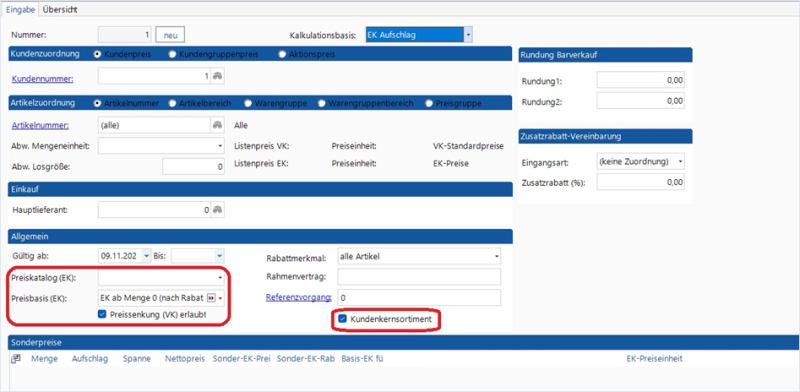
Task: Open the Kalkulationsbasis dropdown
Action: pos(468,35)
